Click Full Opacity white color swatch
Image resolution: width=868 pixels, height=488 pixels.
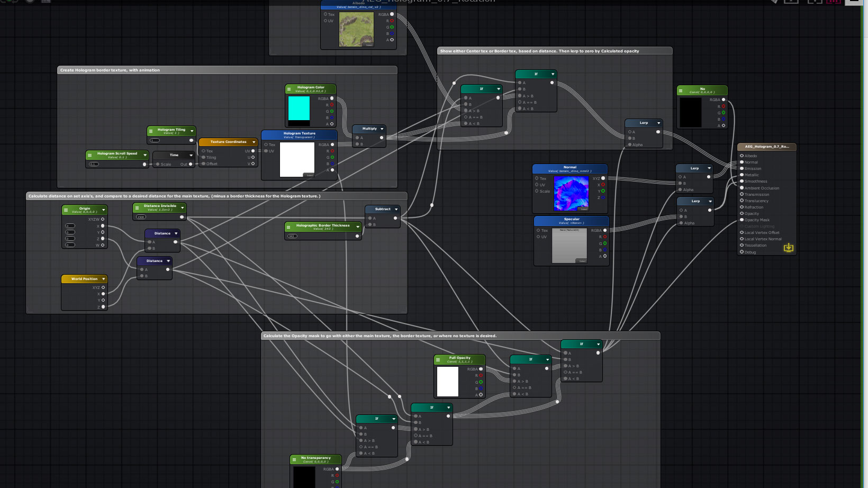click(x=448, y=382)
